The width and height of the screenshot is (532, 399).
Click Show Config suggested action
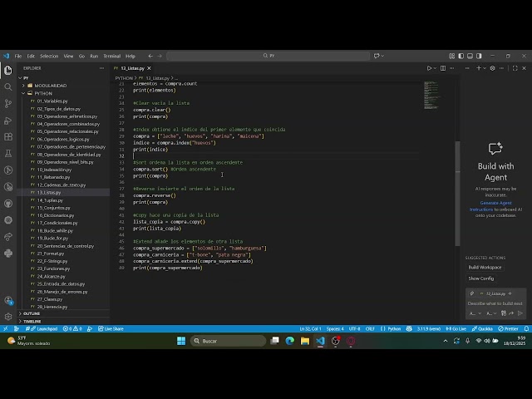pos(481,278)
